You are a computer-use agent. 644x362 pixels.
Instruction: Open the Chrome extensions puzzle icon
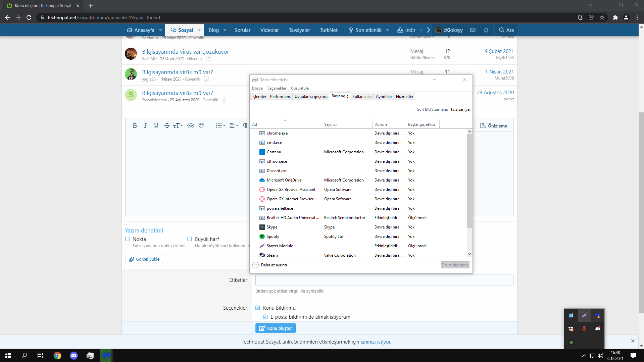tap(615, 17)
